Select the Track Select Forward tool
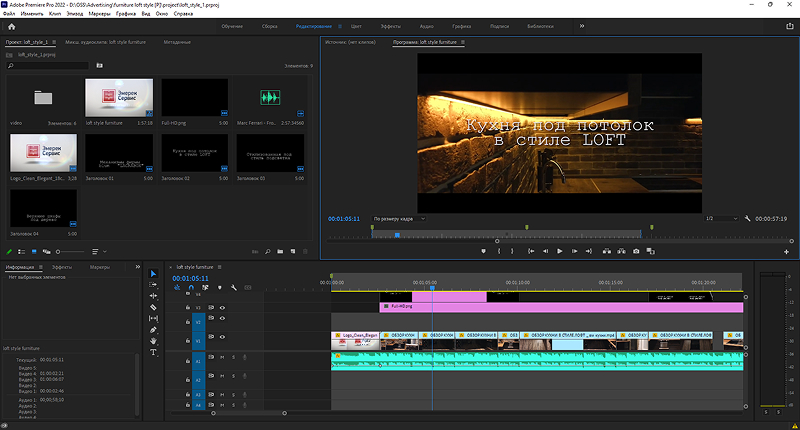This screenshot has width=800, height=430. point(153,285)
